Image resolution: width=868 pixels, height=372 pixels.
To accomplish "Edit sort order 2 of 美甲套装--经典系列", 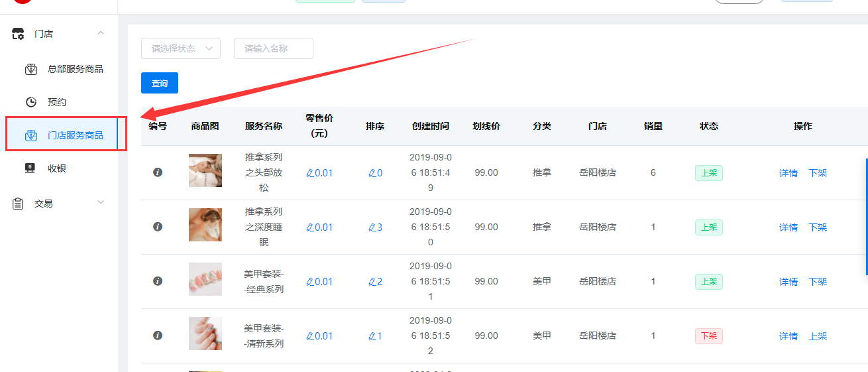I will click(375, 282).
